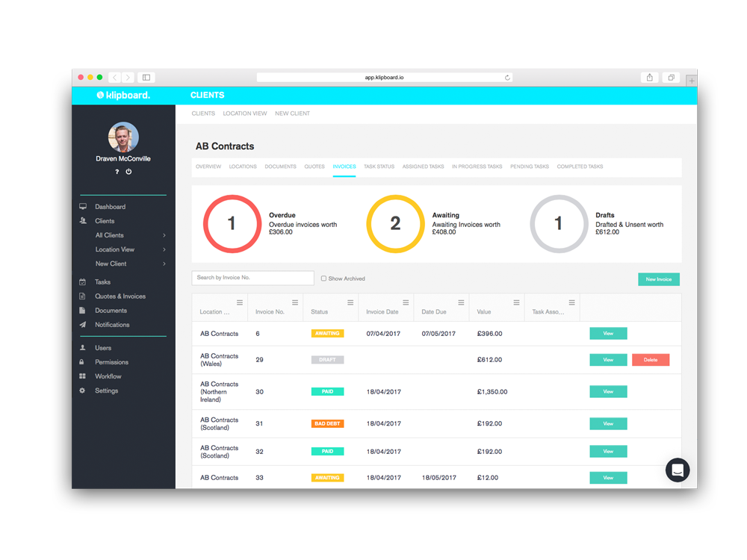This screenshot has height=560, width=747.
Task: Open Settings using the gear icon
Action: pos(82,390)
